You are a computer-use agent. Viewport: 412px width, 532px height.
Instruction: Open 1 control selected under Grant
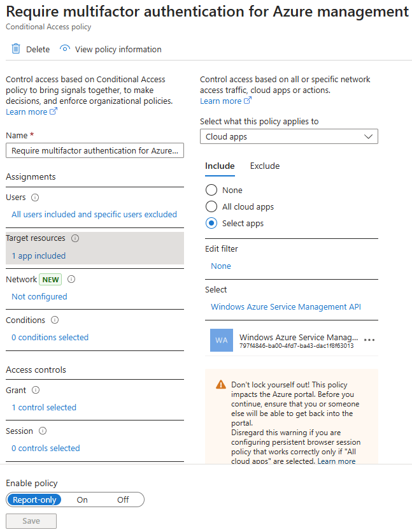point(44,407)
